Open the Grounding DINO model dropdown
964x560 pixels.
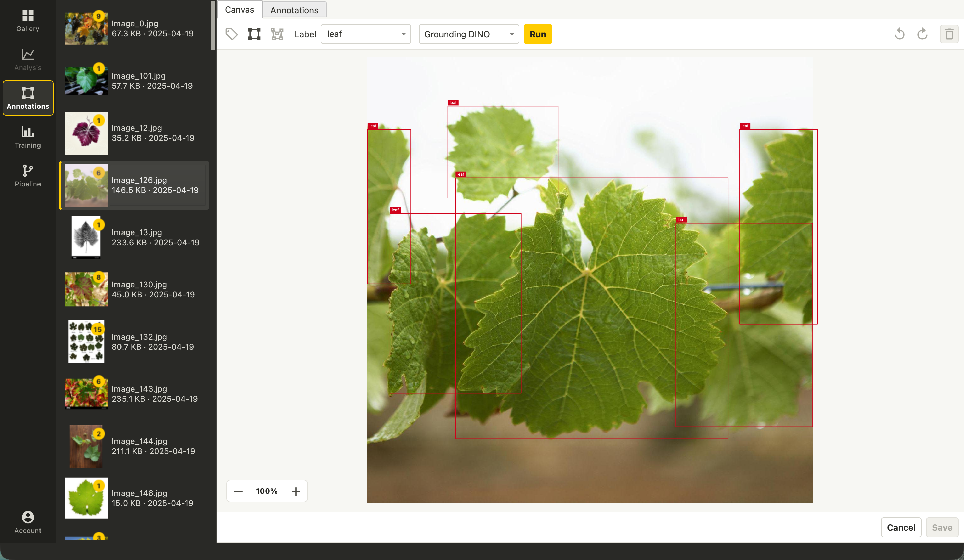tap(469, 34)
